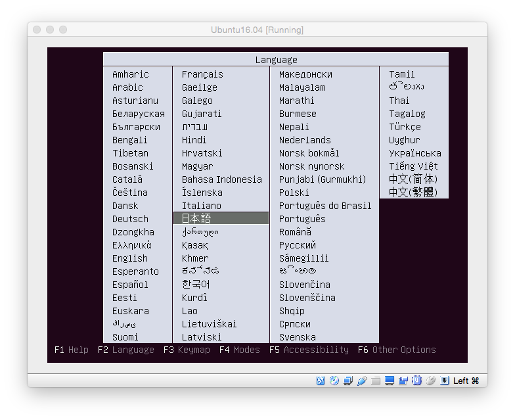Select Italiano from the list
Image resolution: width=515 pixels, height=420 pixels.
tap(202, 206)
